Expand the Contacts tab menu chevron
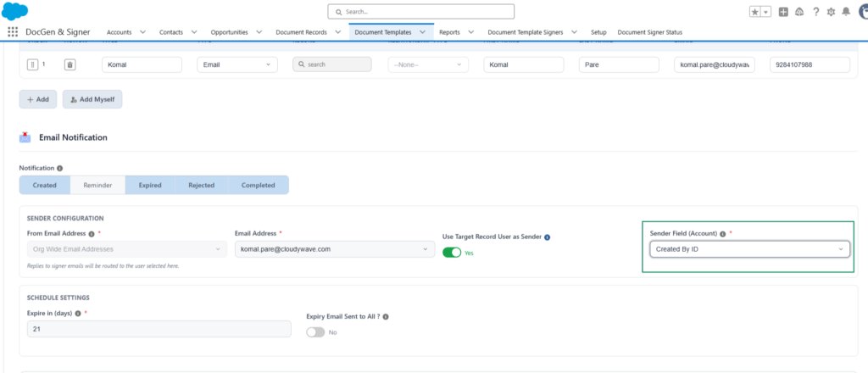This screenshot has height=373, width=868. coord(194,32)
